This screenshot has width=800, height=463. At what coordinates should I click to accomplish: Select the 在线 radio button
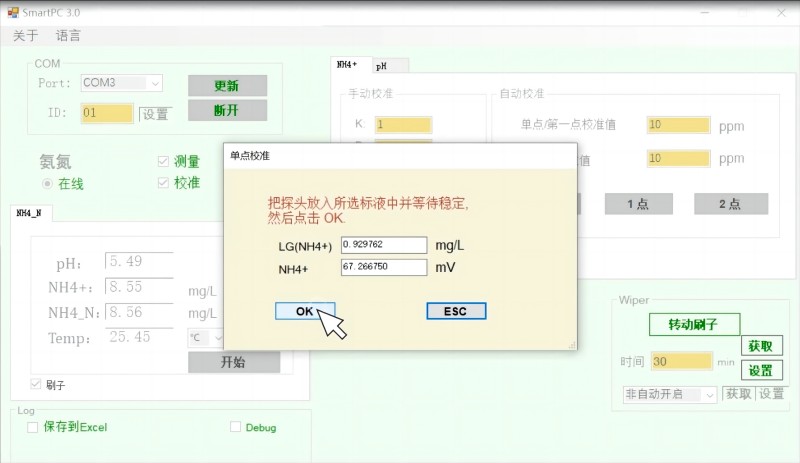[47, 183]
